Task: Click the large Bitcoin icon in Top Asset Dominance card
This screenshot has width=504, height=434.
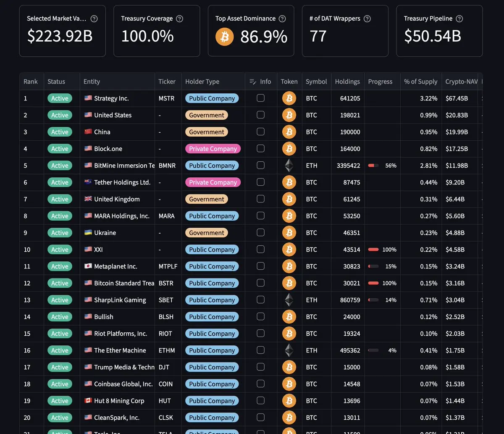Action: tap(224, 37)
